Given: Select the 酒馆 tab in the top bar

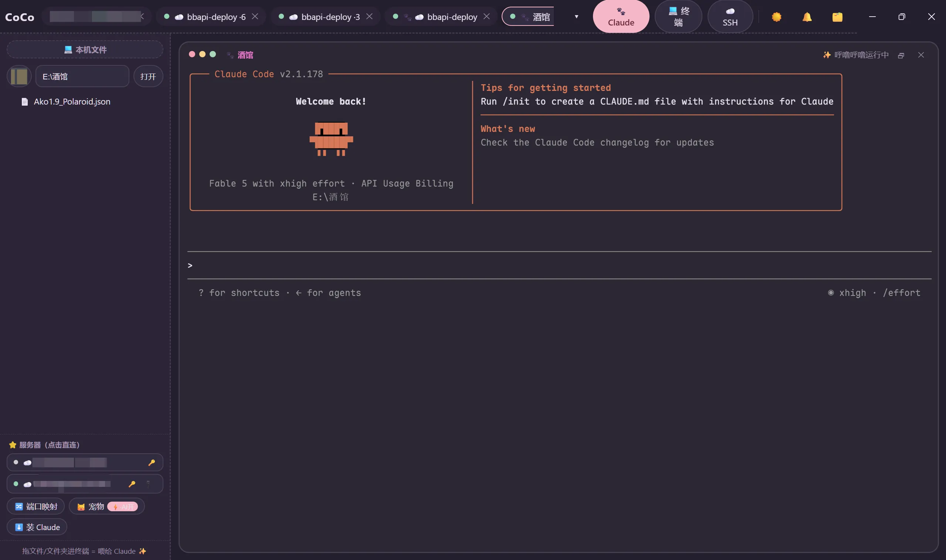Looking at the screenshot, I should click(528, 17).
